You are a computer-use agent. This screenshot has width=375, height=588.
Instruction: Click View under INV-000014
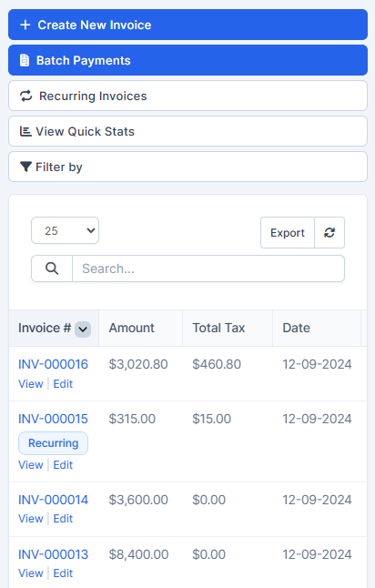pyautogui.click(x=31, y=519)
